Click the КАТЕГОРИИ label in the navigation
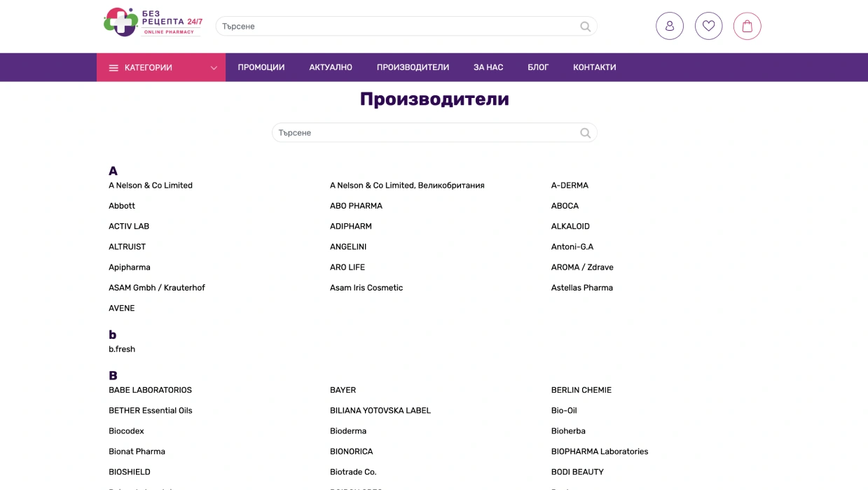Screen dimensions: 868x490 pos(149,68)
